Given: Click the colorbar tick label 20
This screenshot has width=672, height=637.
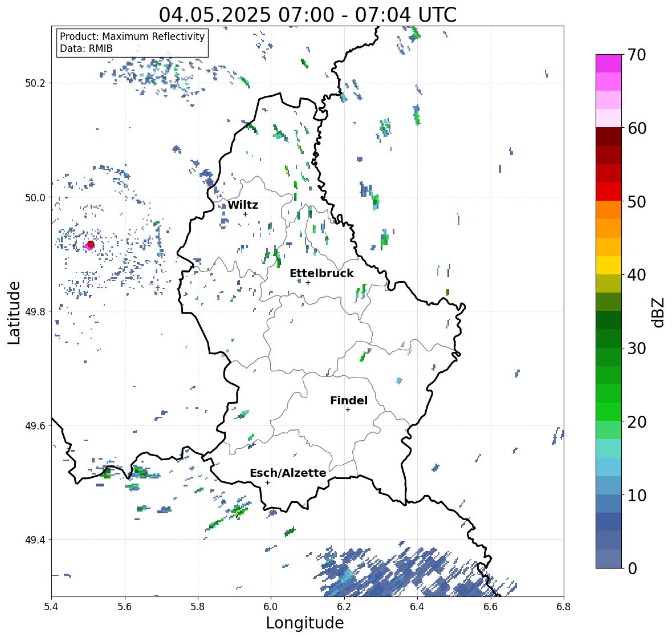Looking at the screenshot, I should pos(637,422).
